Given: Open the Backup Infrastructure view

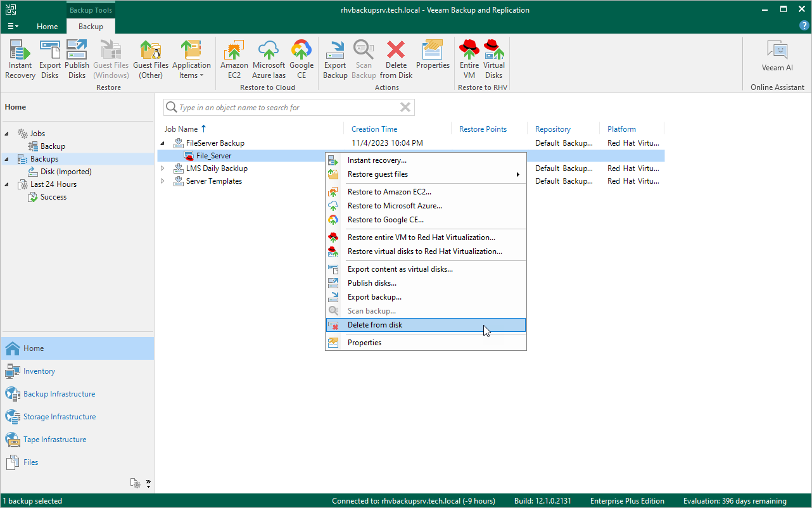Looking at the screenshot, I should 77,394.
